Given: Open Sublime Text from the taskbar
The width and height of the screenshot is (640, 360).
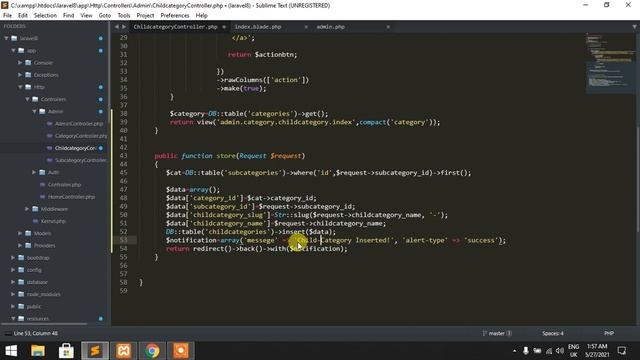Looking at the screenshot, I should tap(95, 351).
